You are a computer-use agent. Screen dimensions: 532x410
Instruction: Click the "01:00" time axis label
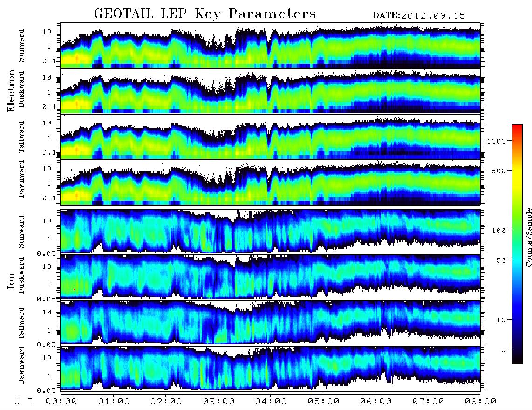114,402
